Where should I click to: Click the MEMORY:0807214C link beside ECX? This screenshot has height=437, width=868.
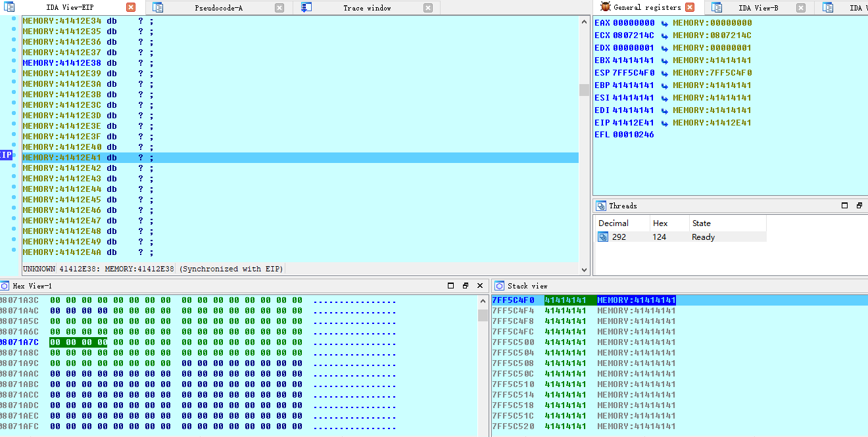coord(712,35)
